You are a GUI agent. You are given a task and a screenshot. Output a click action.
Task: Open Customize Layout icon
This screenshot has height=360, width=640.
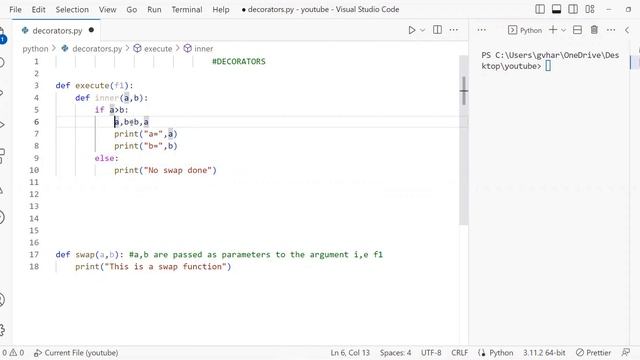click(x=590, y=9)
